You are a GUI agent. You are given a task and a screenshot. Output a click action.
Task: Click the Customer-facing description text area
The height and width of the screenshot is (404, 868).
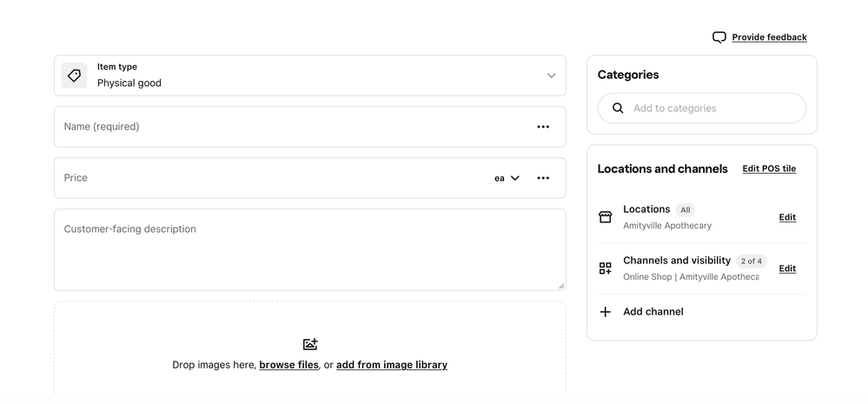point(309,250)
